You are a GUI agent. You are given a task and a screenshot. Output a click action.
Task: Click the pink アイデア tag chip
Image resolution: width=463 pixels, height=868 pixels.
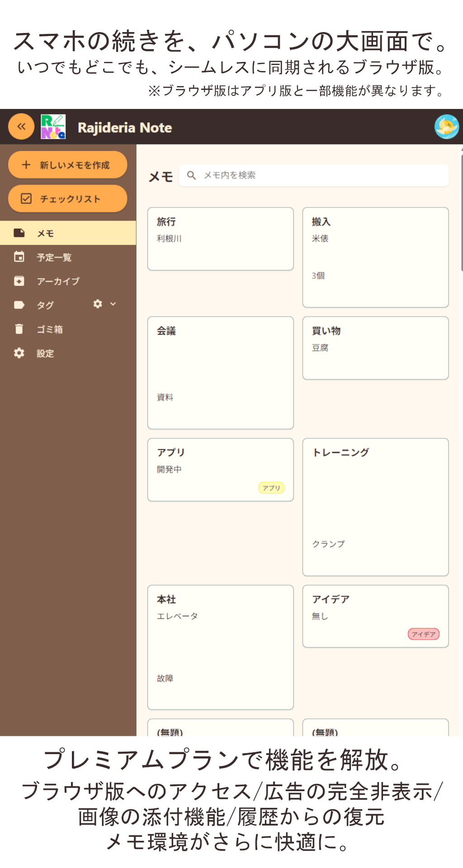423,634
